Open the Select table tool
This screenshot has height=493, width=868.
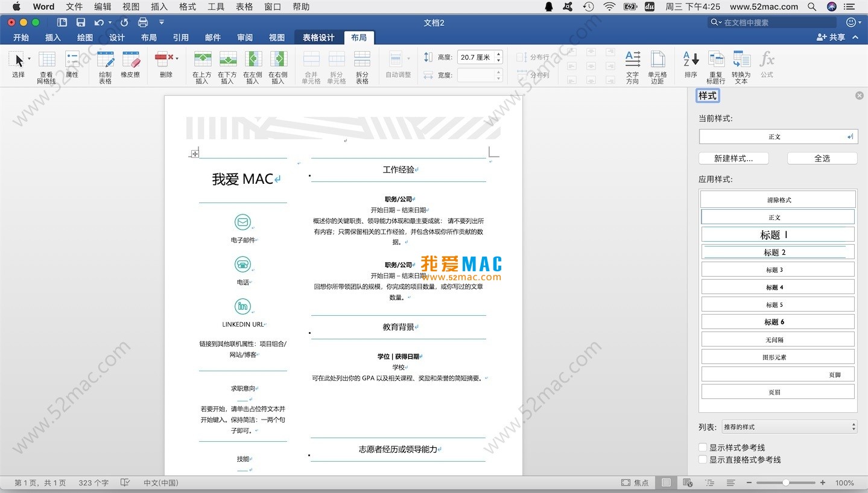click(18, 64)
